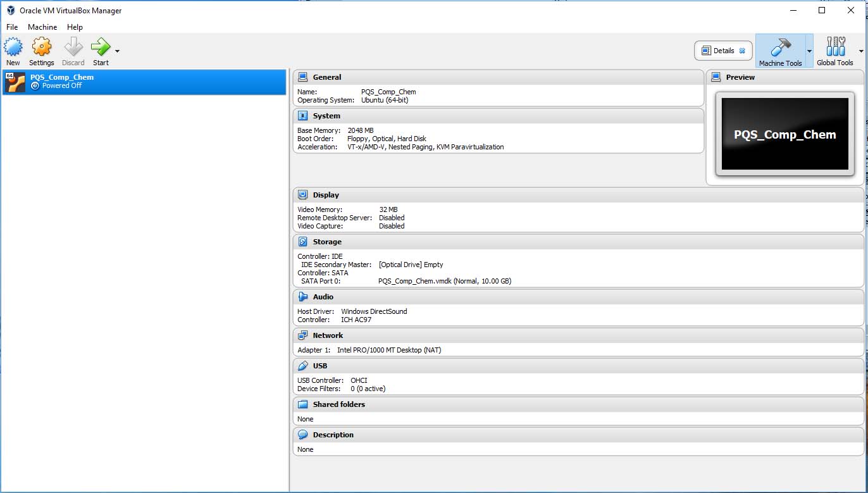Open the Shared folders header link
The image size is (868, 493).
[x=339, y=404]
